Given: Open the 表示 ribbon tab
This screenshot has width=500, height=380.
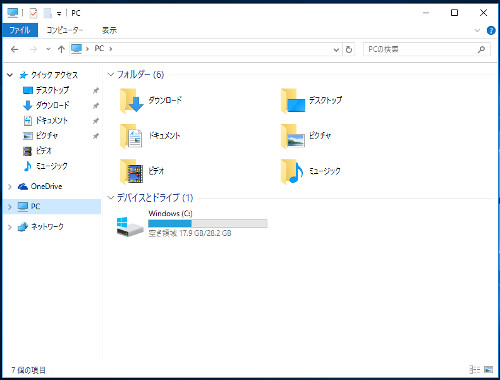Looking at the screenshot, I should point(109,30).
